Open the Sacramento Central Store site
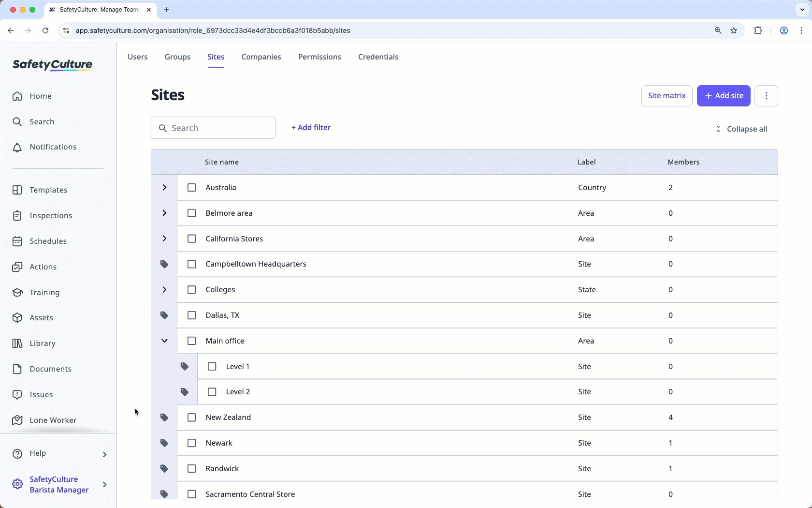The width and height of the screenshot is (812, 508). (x=250, y=494)
